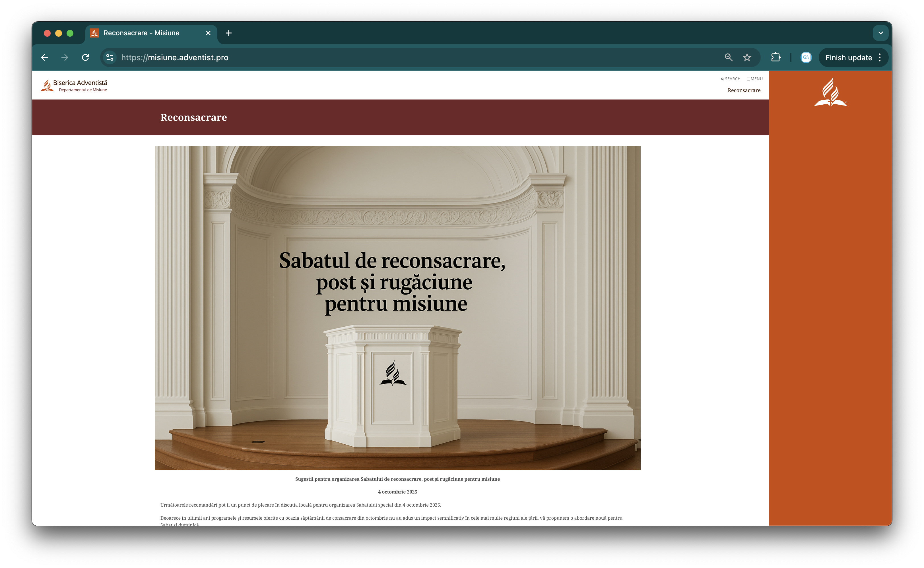Click the forward navigation arrow
This screenshot has width=924, height=568.
click(x=65, y=57)
